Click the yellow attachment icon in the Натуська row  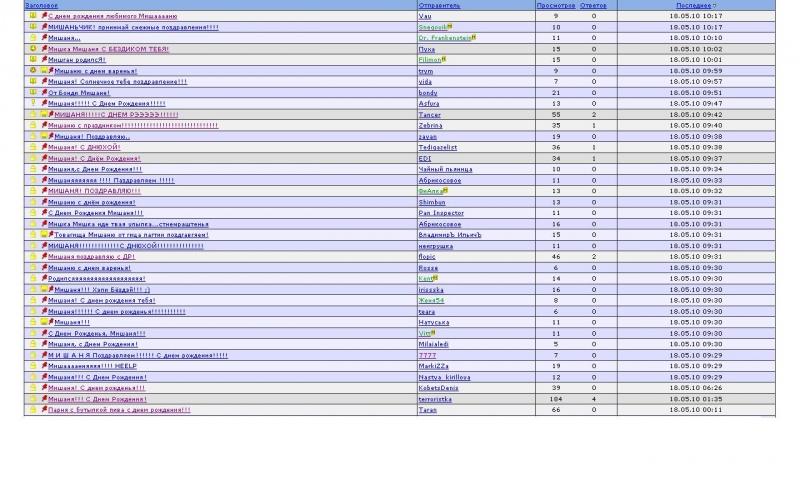tap(44, 322)
